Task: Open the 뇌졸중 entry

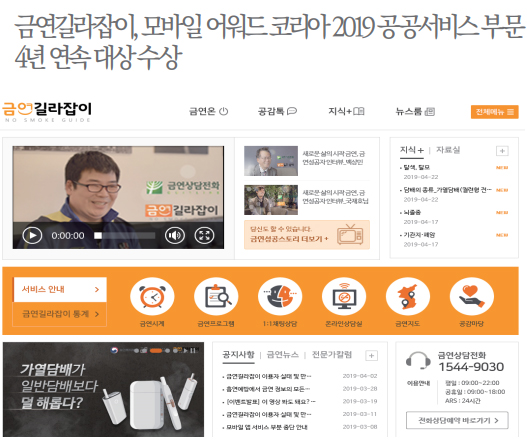Action: pos(411,212)
